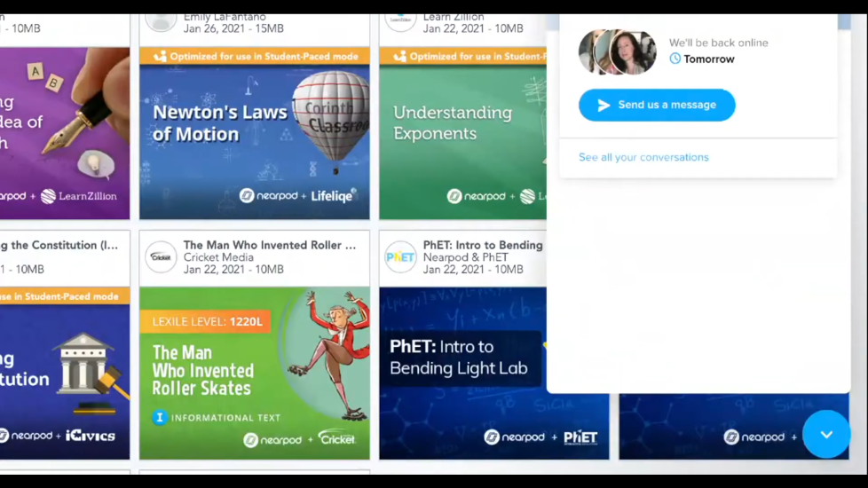
Task: Click the nearpod + Cricket logo on Roller Skates card
Action: (x=299, y=439)
